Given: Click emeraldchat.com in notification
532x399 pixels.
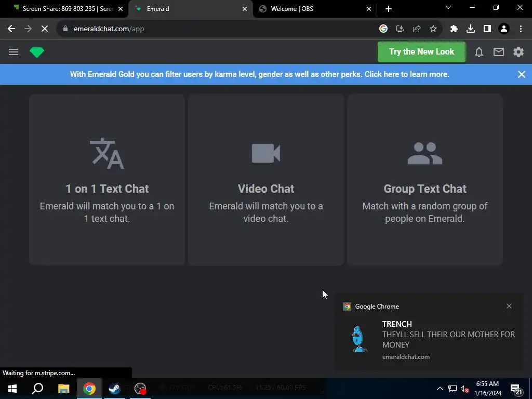Looking at the screenshot, I should (406, 357).
